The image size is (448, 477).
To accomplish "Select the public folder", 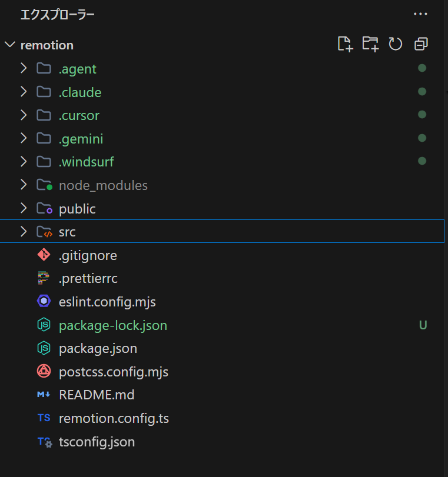I will tap(77, 209).
